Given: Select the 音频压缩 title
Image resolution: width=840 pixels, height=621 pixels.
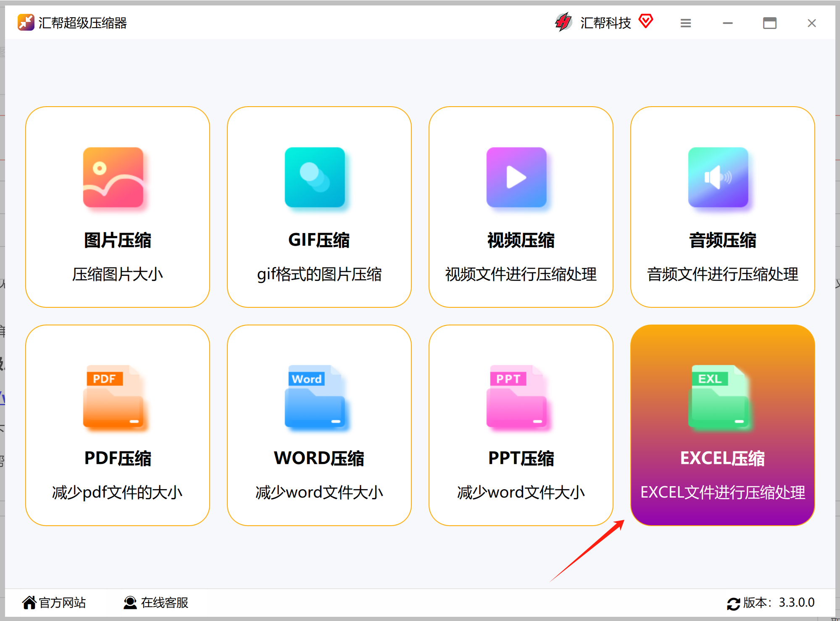Looking at the screenshot, I should coord(723,240).
